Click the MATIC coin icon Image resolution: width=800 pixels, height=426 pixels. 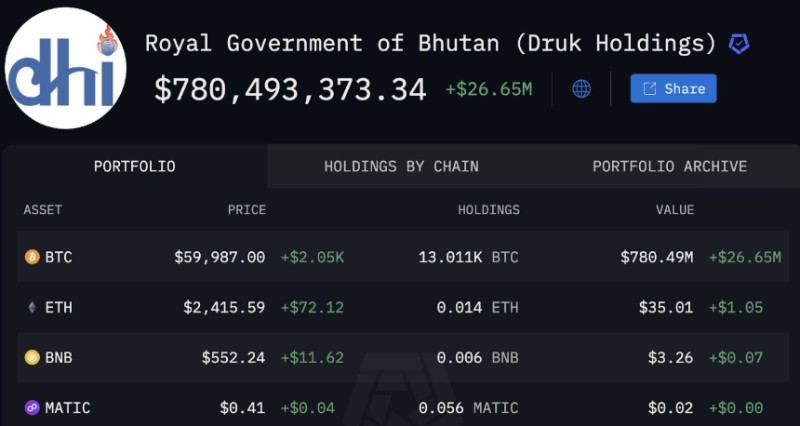[x=32, y=407]
